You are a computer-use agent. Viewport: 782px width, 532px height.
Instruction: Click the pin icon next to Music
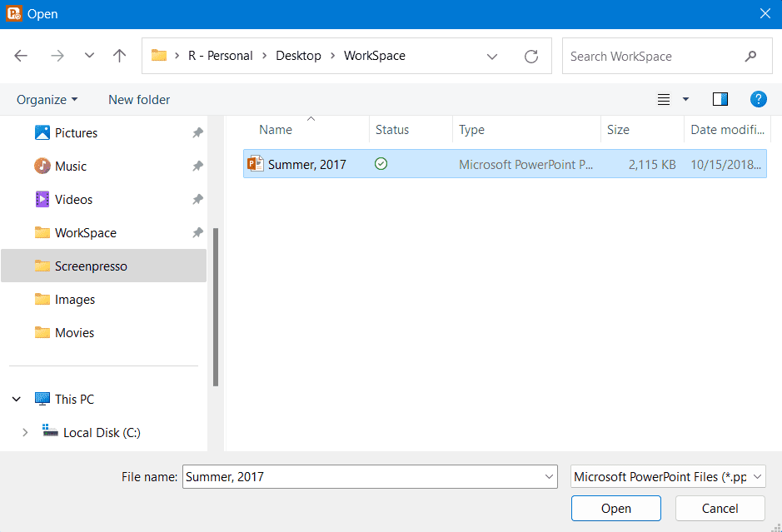point(198,166)
